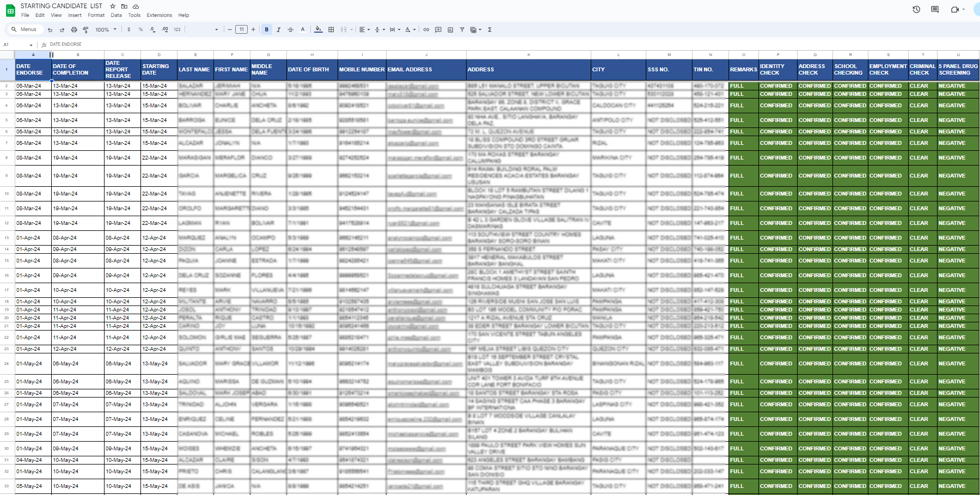Image resolution: width=980 pixels, height=495 pixels.
Task: Open the more number formats menu
Action: pyautogui.click(x=177, y=30)
